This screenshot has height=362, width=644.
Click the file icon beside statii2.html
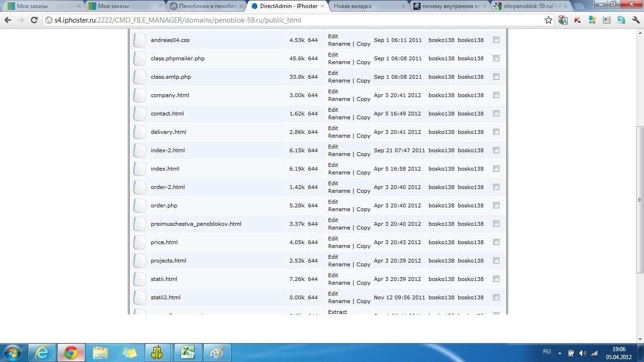pyautogui.click(x=140, y=297)
